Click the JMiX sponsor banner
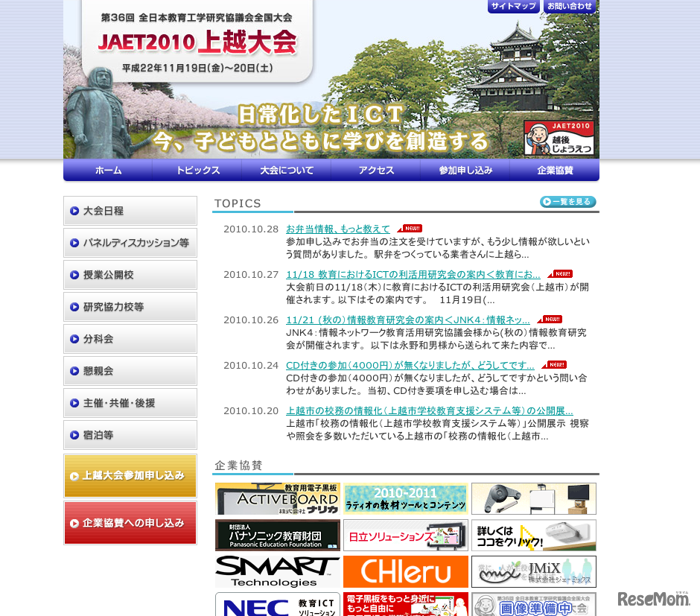Viewport: 700px width, 616px height. [x=533, y=571]
